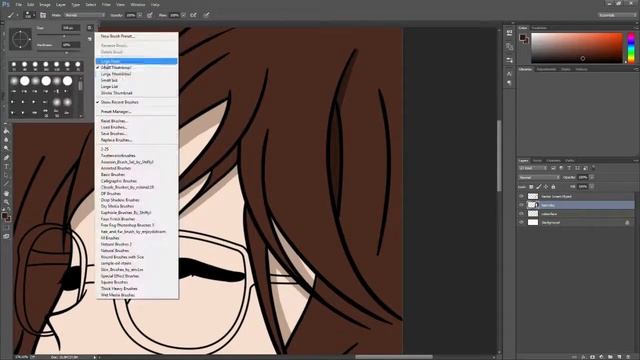Click the create new preset icon below gear
Viewport: 640px width, 360px height.
point(90,39)
